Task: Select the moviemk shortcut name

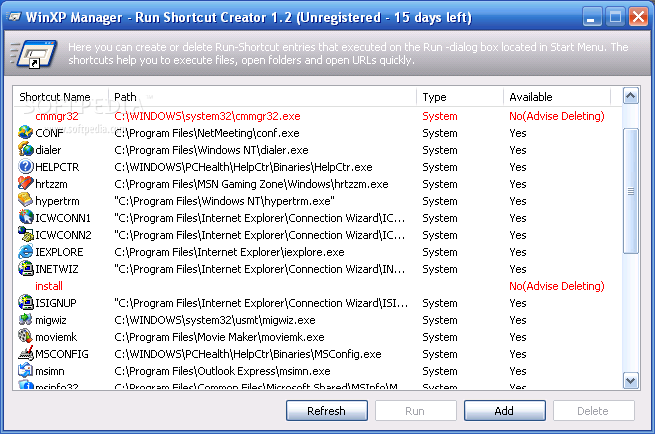Action: coord(56,337)
